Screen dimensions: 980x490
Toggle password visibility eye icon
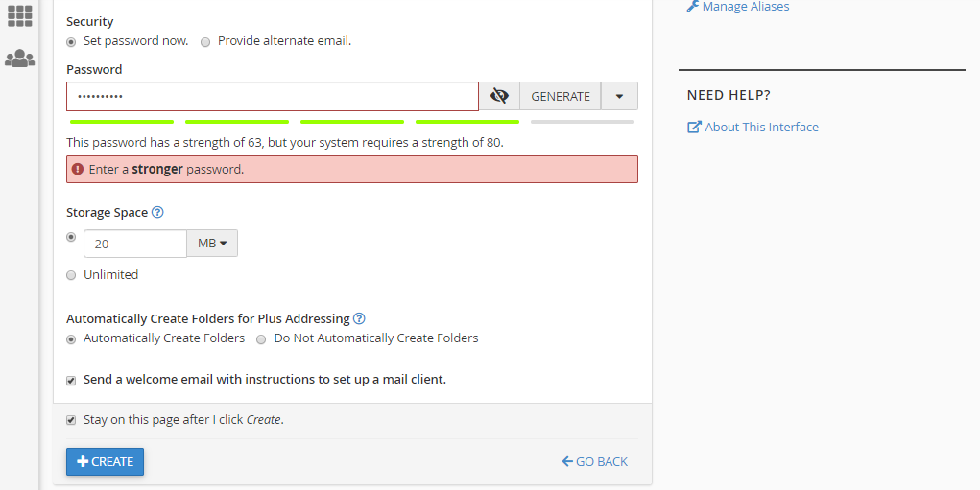click(x=499, y=96)
